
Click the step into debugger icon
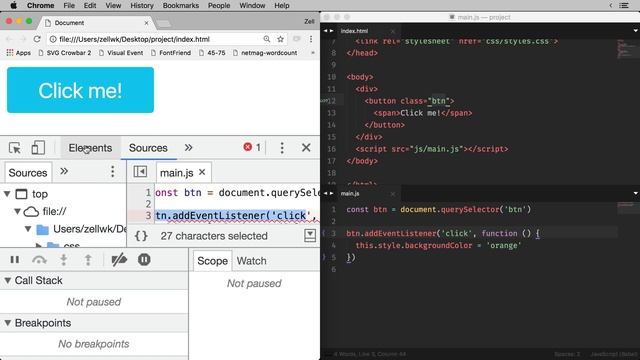pos(64,260)
